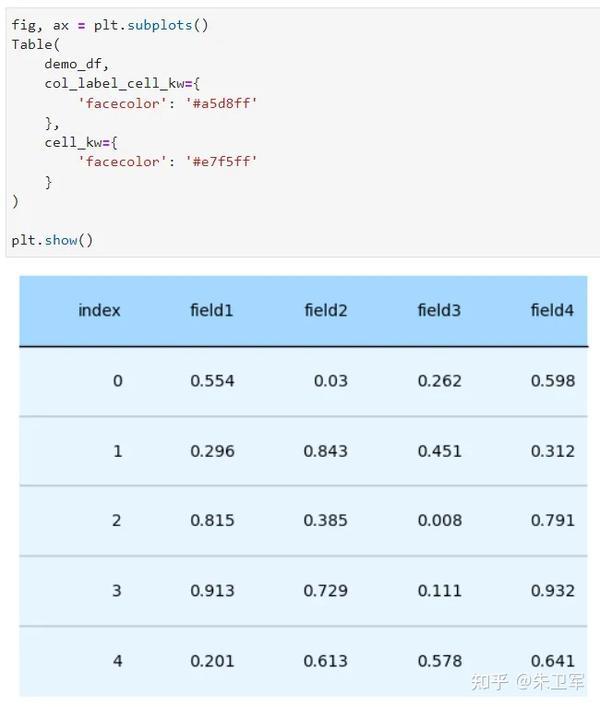Viewport: 600px width, 707px height.
Task: Click the '#a5d8ff' color string in code
Action: 221,103
